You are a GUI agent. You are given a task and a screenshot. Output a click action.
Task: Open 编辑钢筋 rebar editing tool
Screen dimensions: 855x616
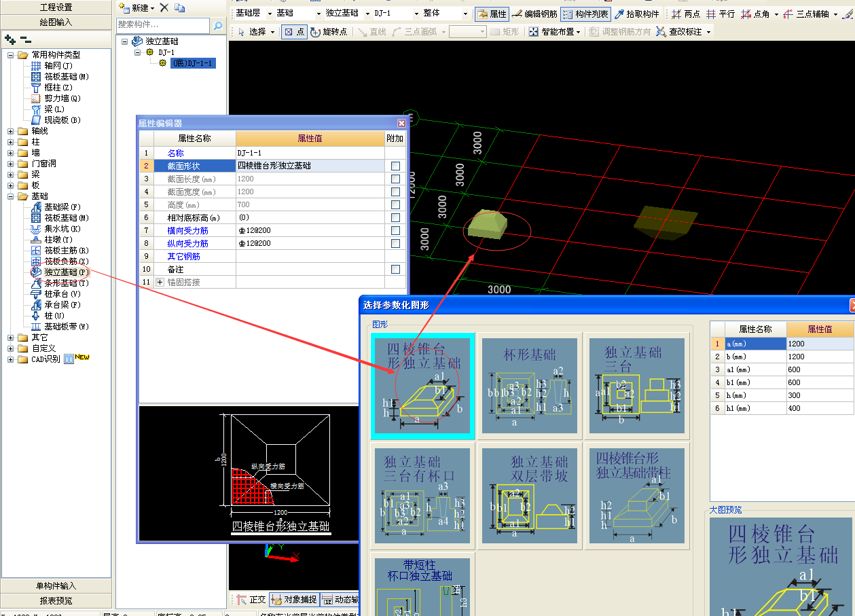coord(534,14)
